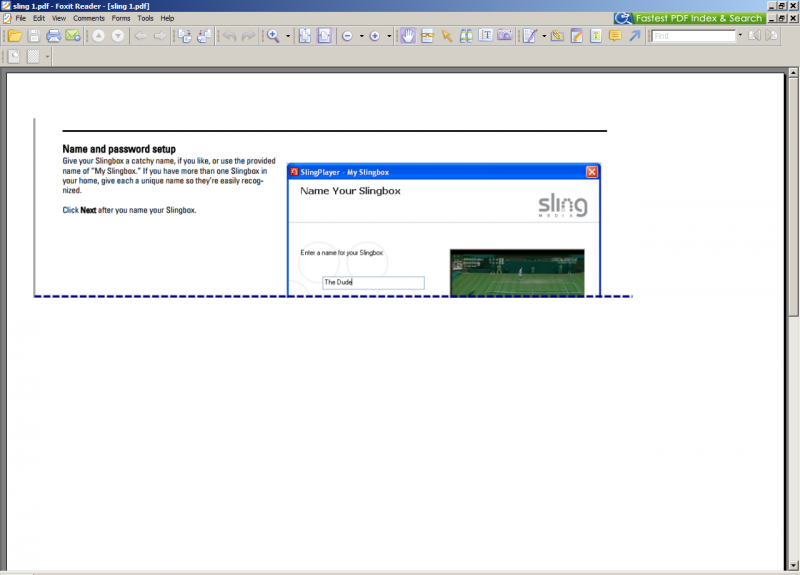Click the 'Name and password setup' heading
Screen dimensions: 800x575
pyautogui.click(x=119, y=149)
